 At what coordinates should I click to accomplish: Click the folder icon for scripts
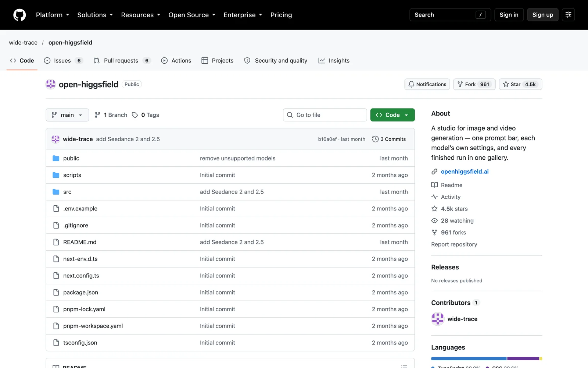56,175
